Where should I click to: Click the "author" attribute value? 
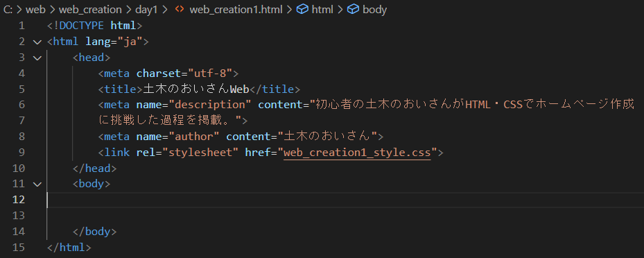point(194,137)
